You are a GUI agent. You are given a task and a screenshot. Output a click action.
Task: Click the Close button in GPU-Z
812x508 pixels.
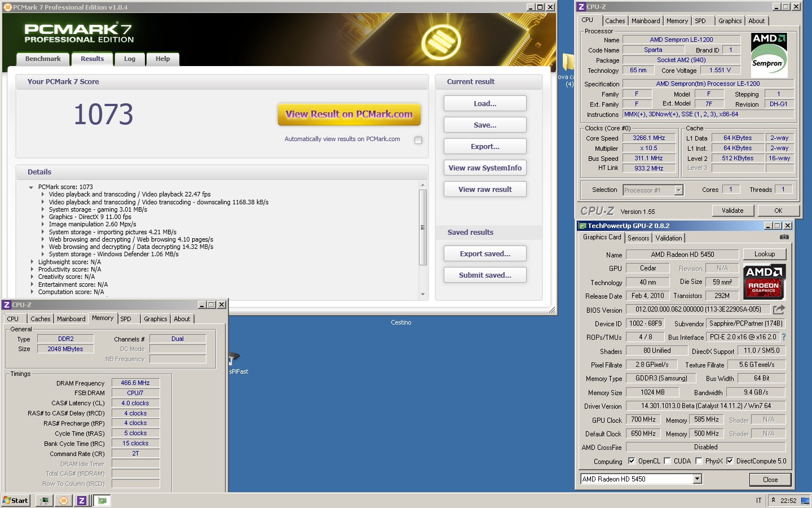pyautogui.click(x=770, y=479)
